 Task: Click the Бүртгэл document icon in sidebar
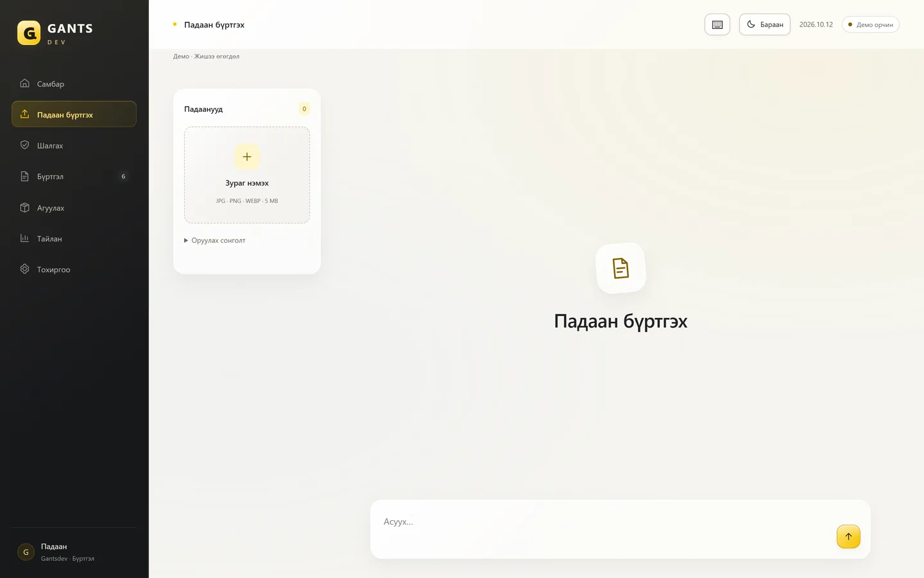coord(24,176)
